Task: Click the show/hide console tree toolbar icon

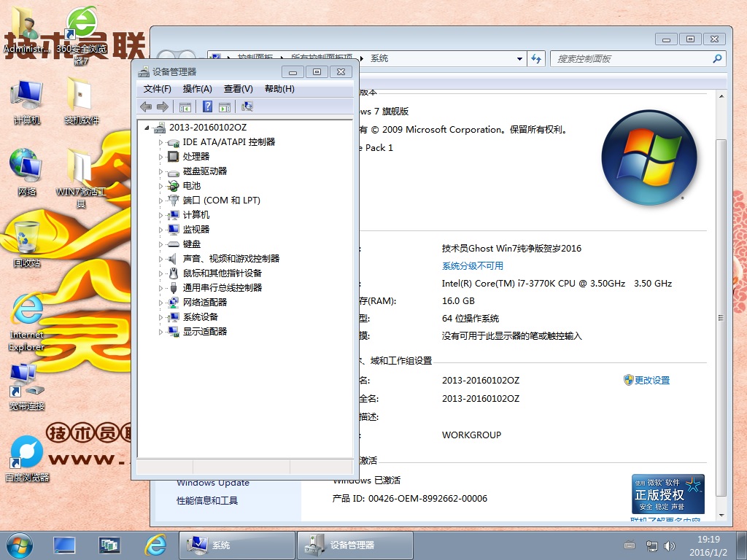Action: click(185, 106)
